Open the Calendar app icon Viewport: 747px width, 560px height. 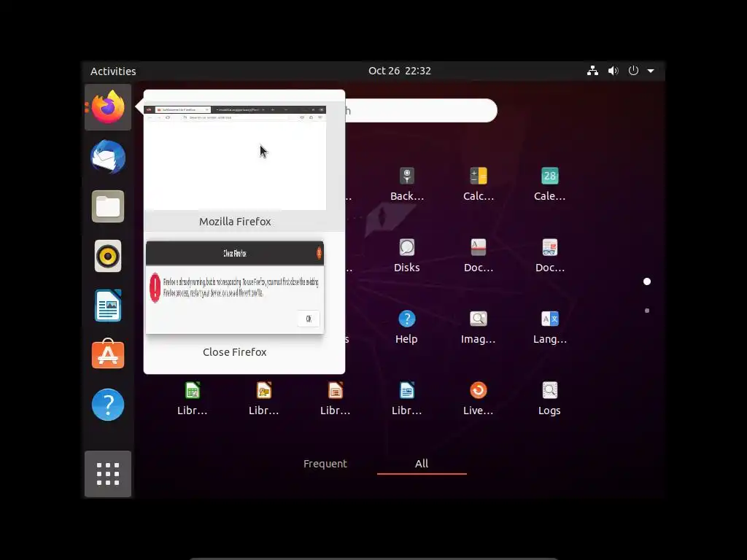(x=550, y=184)
